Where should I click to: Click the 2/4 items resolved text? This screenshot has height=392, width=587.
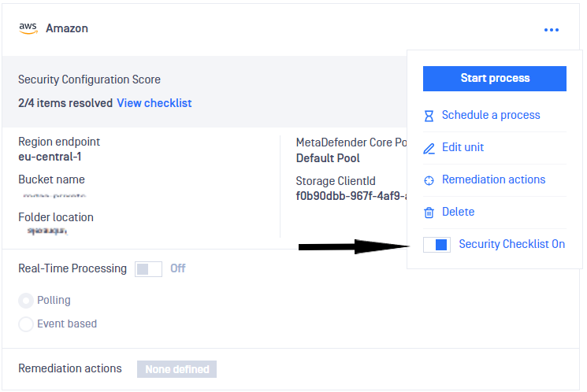coord(65,103)
